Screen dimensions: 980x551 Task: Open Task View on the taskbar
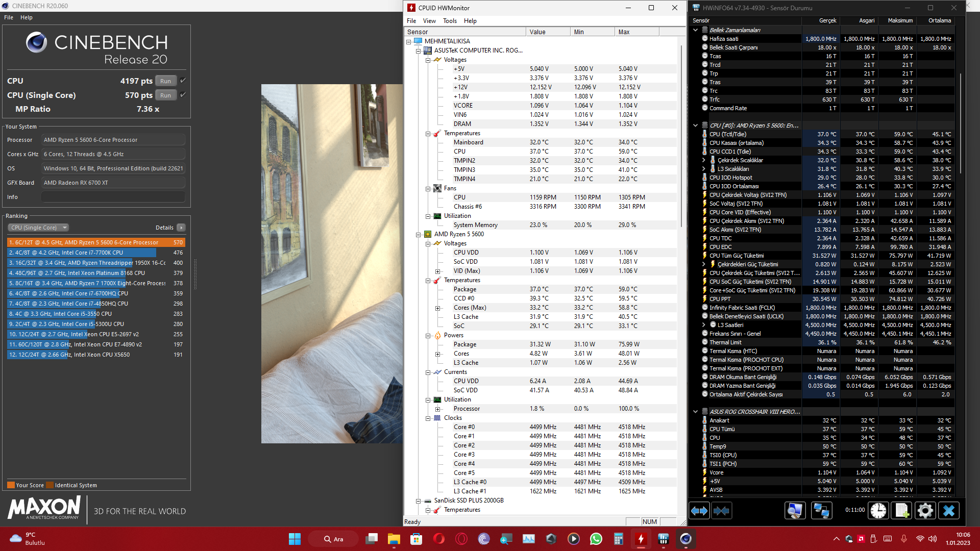[x=372, y=539]
